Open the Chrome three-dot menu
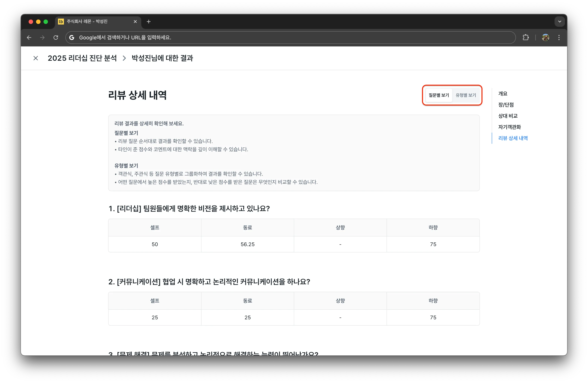 pos(559,38)
